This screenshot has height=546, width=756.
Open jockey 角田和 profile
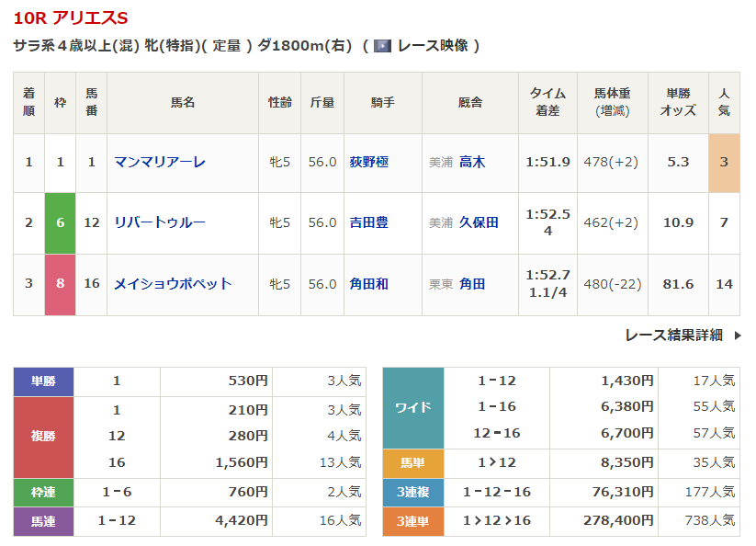tap(368, 284)
